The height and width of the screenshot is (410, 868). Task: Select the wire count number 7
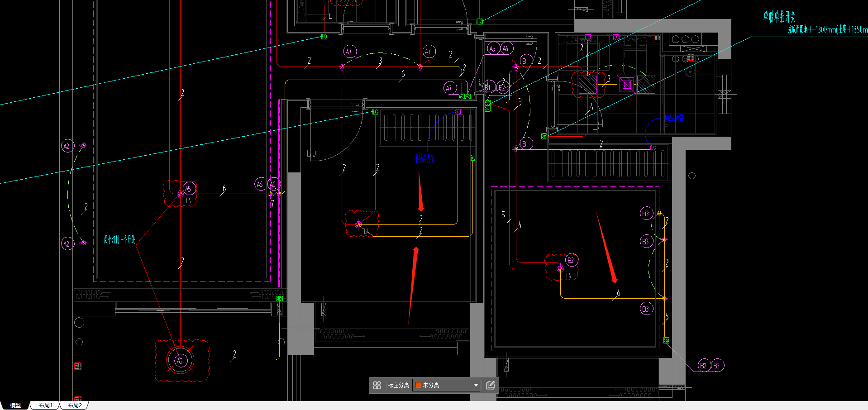click(x=272, y=204)
